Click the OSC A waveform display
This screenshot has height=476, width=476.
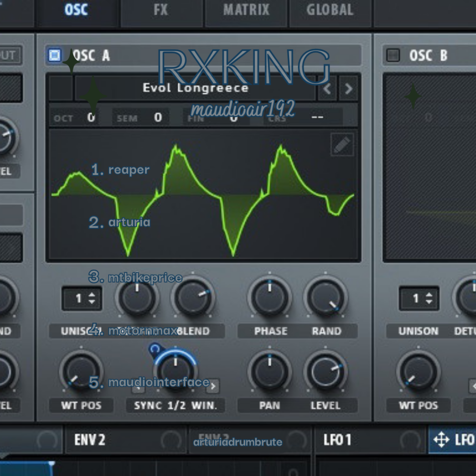(x=204, y=195)
